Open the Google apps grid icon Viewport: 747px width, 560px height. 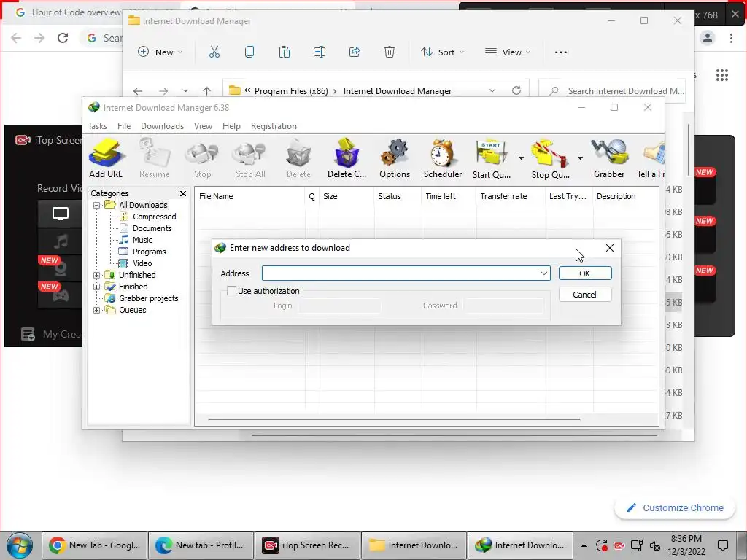pyautogui.click(x=722, y=75)
